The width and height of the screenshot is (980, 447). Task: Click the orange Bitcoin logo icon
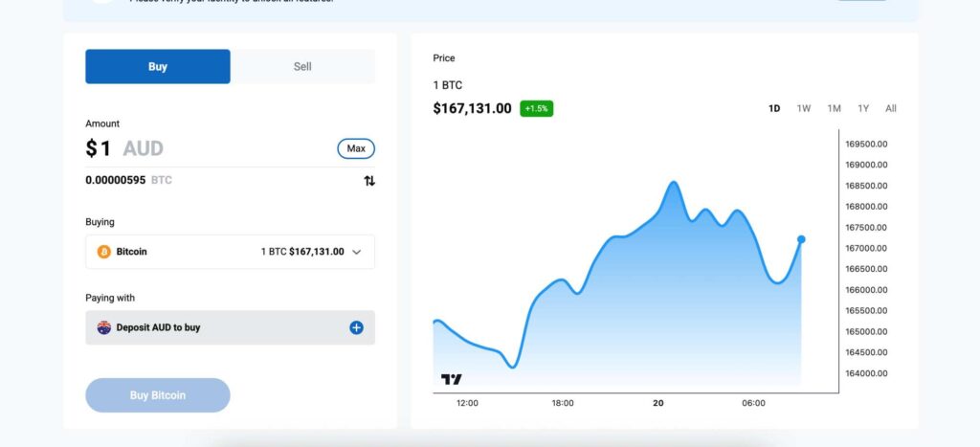click(x=103, y=252)
